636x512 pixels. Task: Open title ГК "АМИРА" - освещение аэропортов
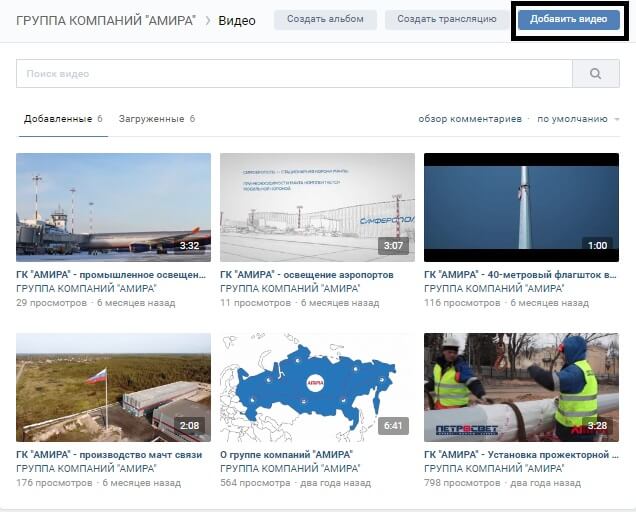(307, 275)
